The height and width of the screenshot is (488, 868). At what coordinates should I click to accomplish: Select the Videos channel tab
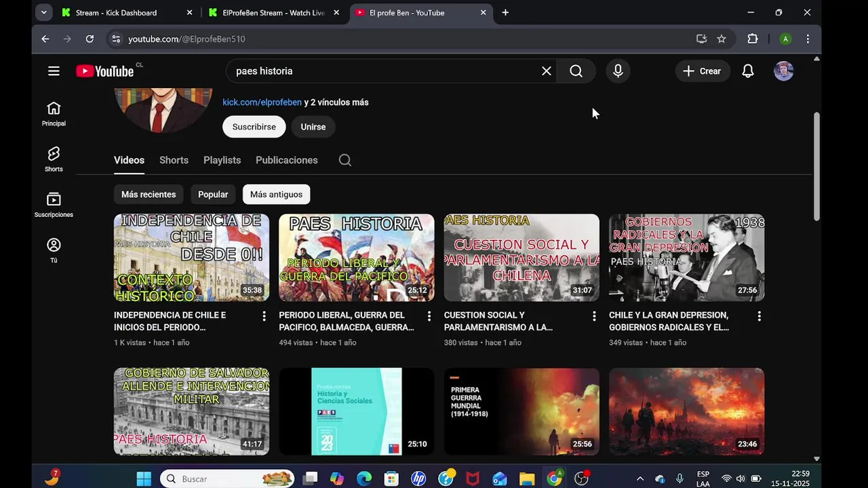[129, 160]
